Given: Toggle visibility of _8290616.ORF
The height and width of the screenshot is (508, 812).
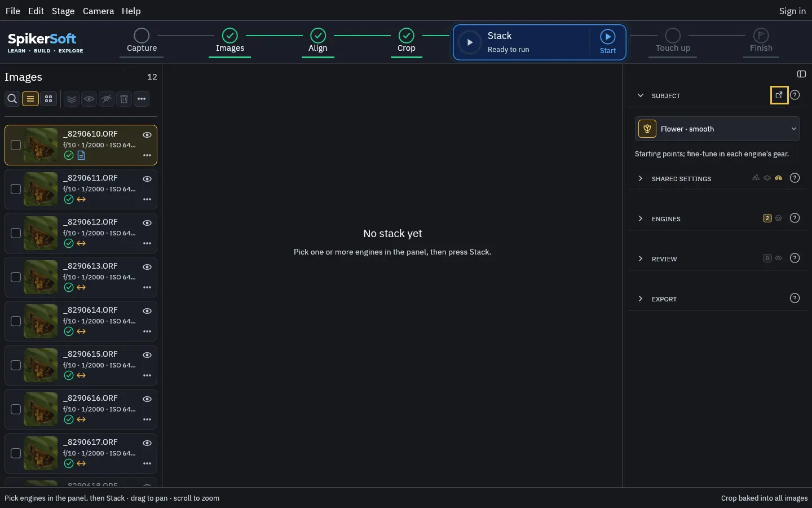Looking at the screenshot, I should point(147,399).
